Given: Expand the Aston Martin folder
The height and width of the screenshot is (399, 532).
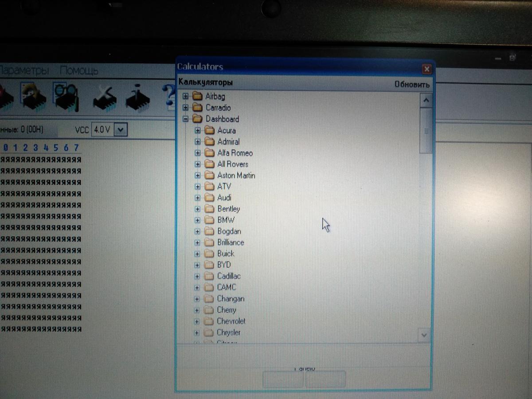Looking at the screenshot, I should coord(198,175).
